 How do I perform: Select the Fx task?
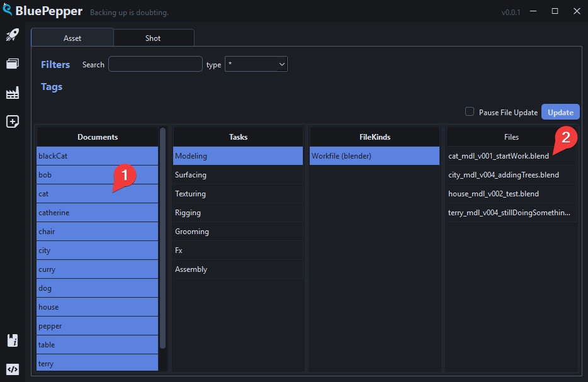238,250
